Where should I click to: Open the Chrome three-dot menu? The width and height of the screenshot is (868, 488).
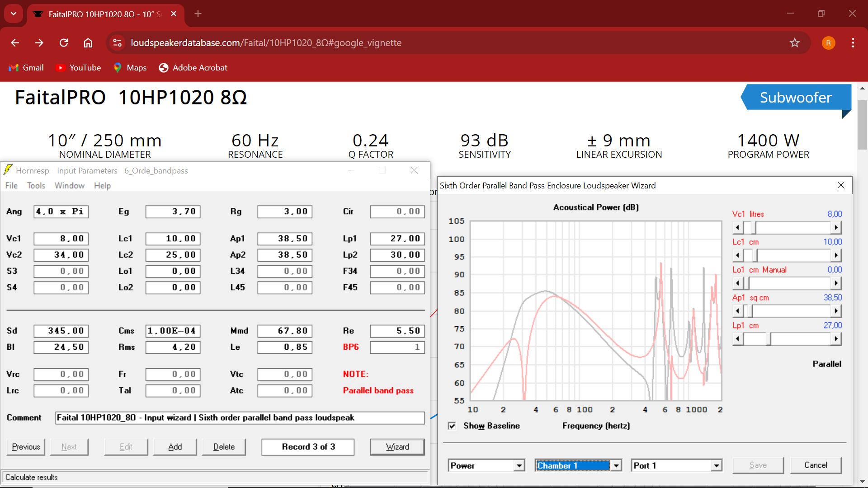pyautogui.click(x=853, y=43)
